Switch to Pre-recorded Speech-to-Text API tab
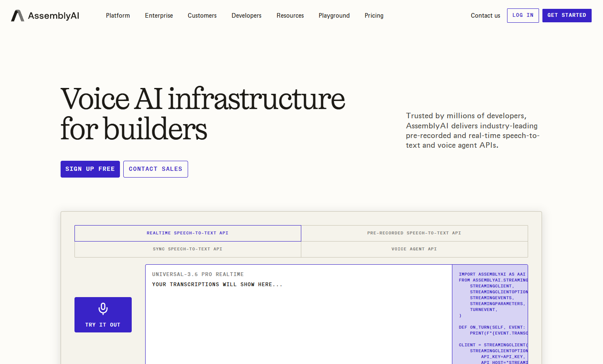603x364 pixels. click(414, 233)
